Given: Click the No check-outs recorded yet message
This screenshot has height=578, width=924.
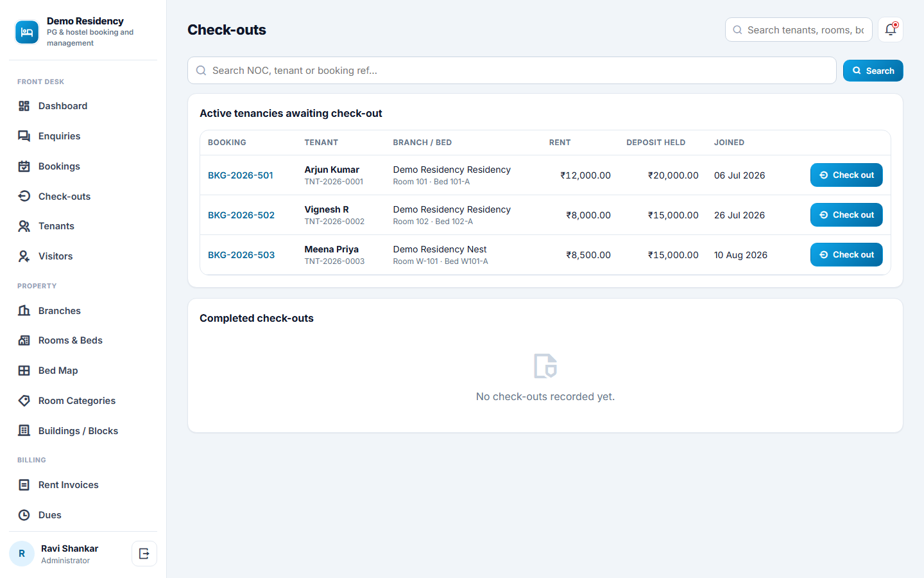Looking at the screenshot, I should (x=545, y=397).
